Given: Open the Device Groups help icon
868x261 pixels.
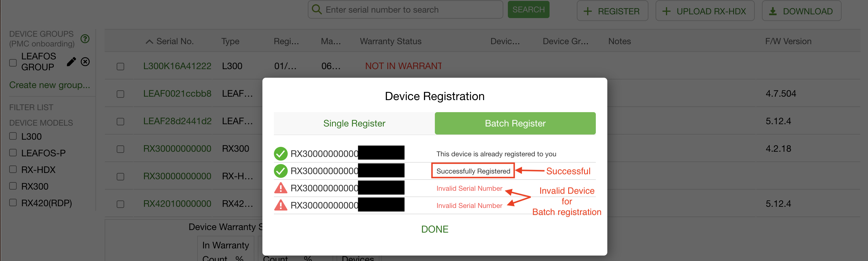Looking at the screenshot, I should (x=85, y=39).
